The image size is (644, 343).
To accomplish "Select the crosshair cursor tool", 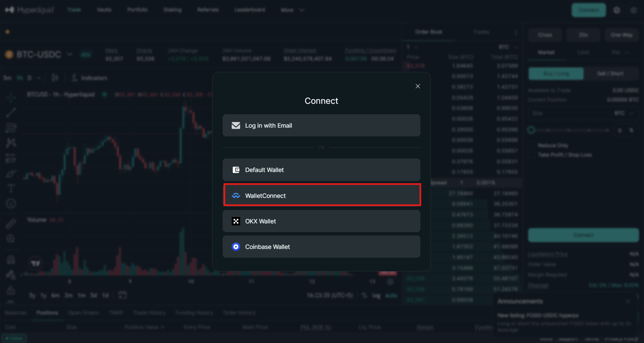I will point(11,97).
